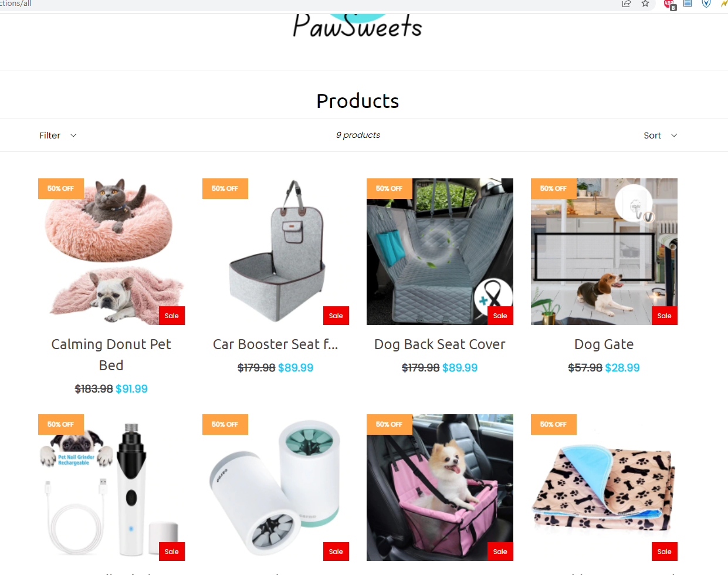This screenshot has width=728, height=575.
Task: Bookmark this page with the star icon
Action: click(x=645, y=4)
